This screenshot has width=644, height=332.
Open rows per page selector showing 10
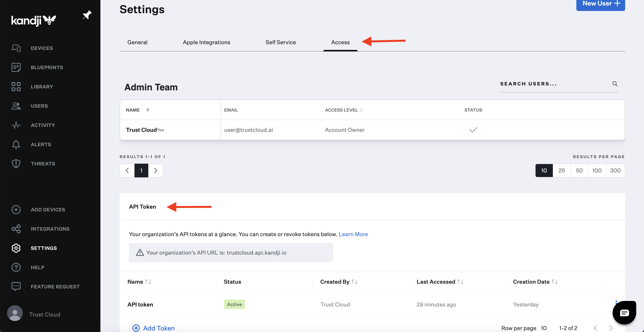tap(544, 328)
